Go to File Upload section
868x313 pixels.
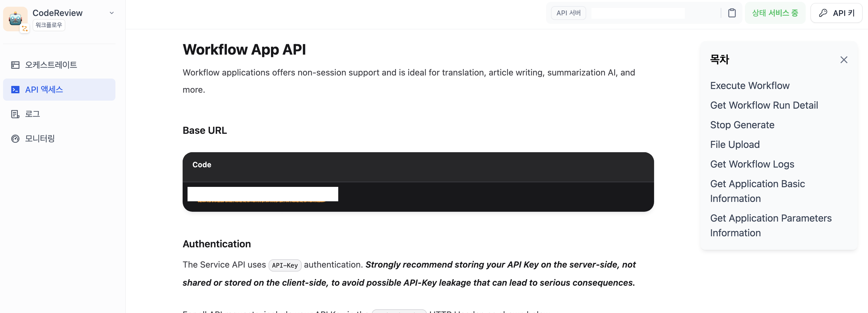[x=735, y=144]
